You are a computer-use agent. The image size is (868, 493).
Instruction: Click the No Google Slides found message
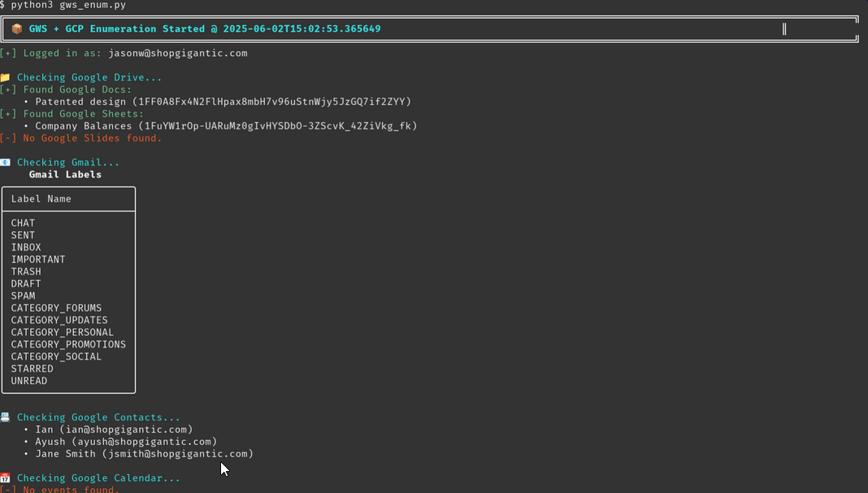pos(93,138)
